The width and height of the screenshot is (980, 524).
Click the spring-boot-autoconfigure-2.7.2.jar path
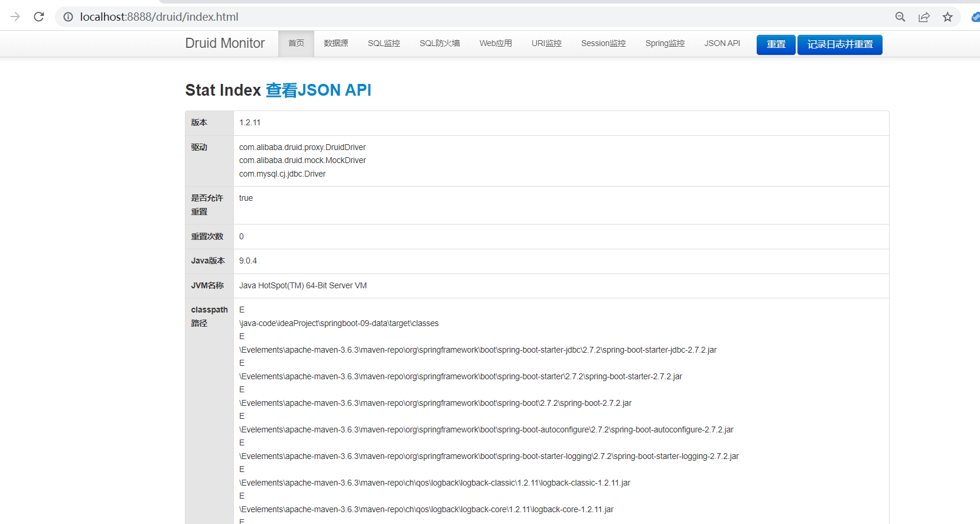click(x=486, y=429)
